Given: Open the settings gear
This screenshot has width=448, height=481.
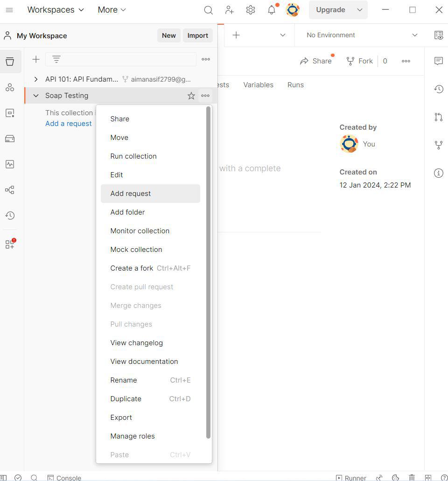Looking at the screenshot, I should [x=251, y=10].
